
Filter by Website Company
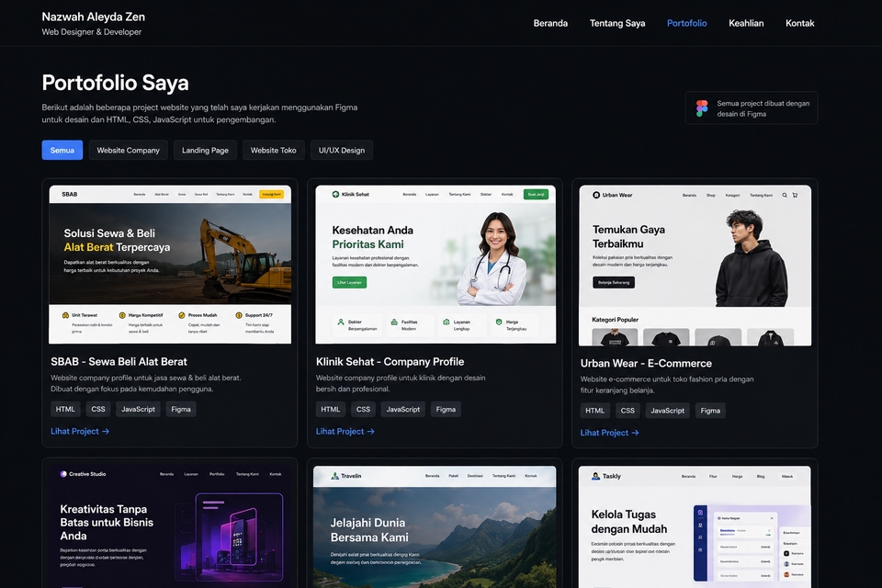(x=129, y=151)
